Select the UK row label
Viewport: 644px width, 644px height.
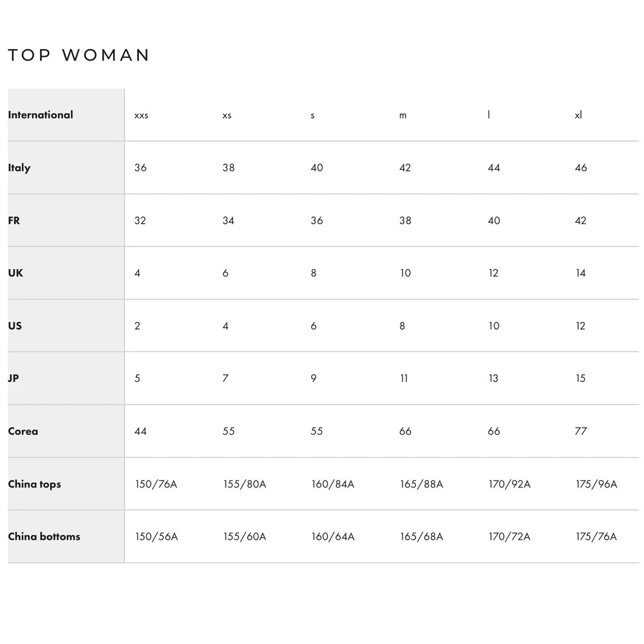(x=15, y=273)
